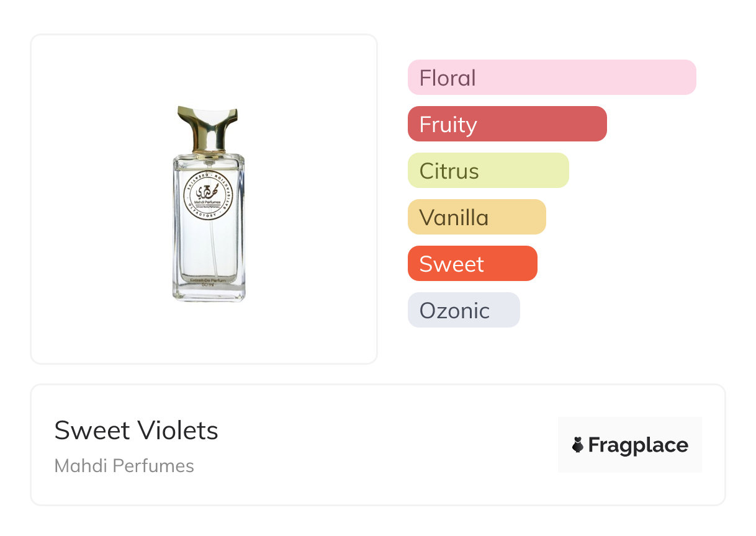Click the Fragplace flower logo icon
This screenshot has height=536, width=756.
point(578,445)
